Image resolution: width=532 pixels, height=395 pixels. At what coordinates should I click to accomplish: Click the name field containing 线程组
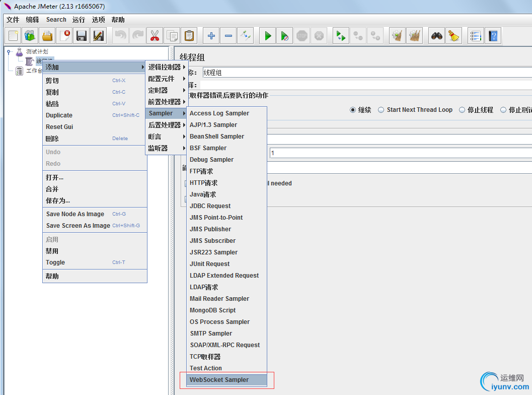click(367, 73)
